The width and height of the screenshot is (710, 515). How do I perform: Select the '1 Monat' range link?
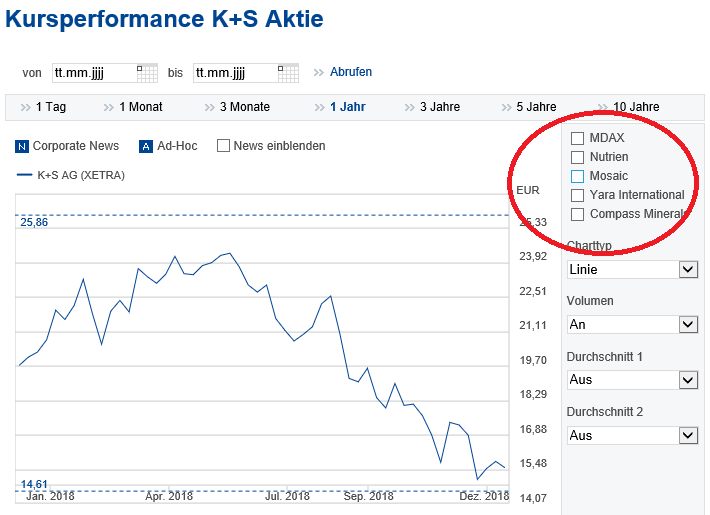[140, 107]
